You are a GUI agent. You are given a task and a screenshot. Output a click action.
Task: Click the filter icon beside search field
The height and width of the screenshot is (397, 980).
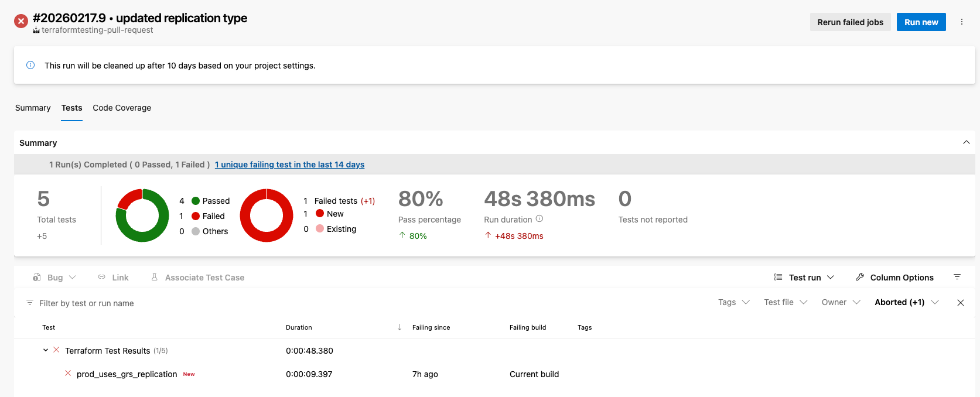(30, 303)
